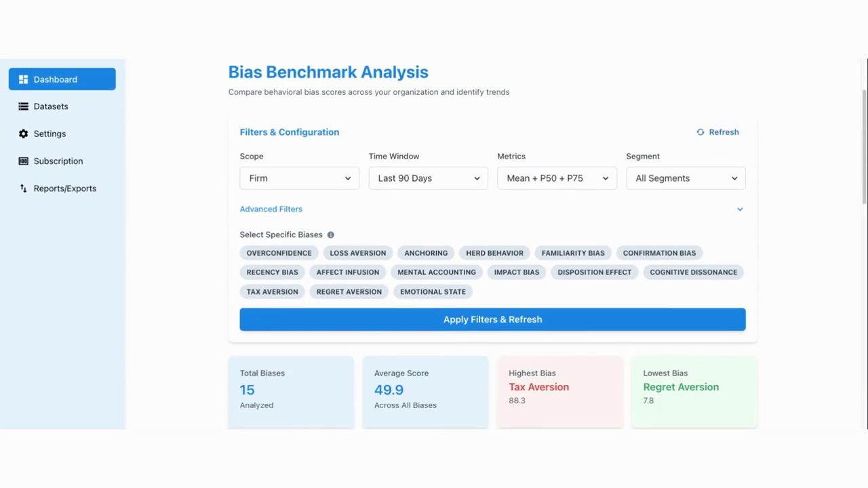Toggle the Cognitive Dissonance chip
868x488 pixels.
(x=694, y=272)
